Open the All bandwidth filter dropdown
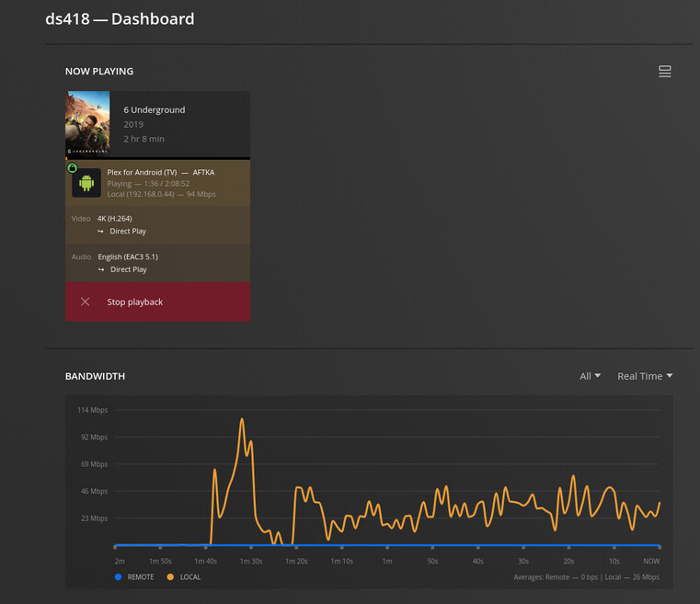Viewport: 700px width, 604px height. click(590, 376)
